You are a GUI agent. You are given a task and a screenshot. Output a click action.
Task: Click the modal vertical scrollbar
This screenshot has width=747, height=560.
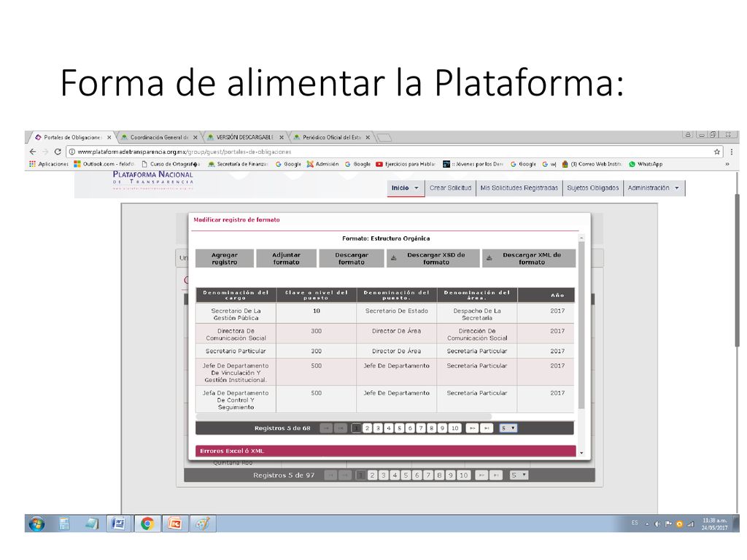581,324
